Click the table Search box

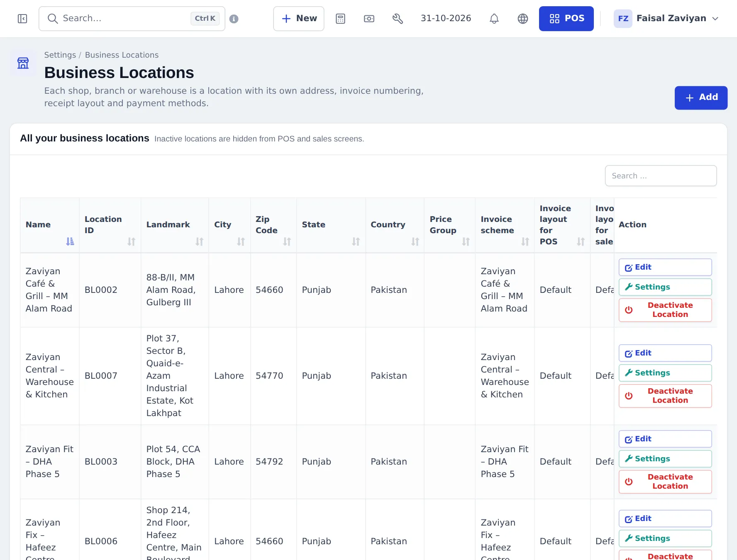[x=661, y=176]
